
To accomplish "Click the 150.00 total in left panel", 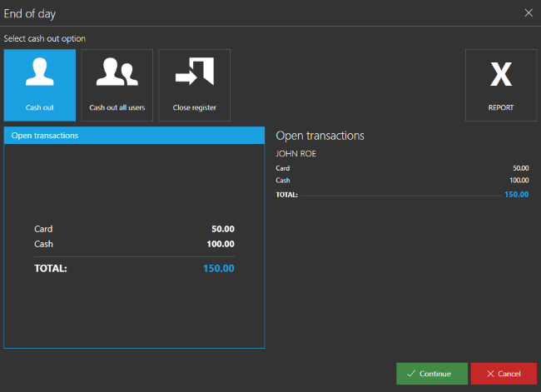I will [x=219, y=268].
